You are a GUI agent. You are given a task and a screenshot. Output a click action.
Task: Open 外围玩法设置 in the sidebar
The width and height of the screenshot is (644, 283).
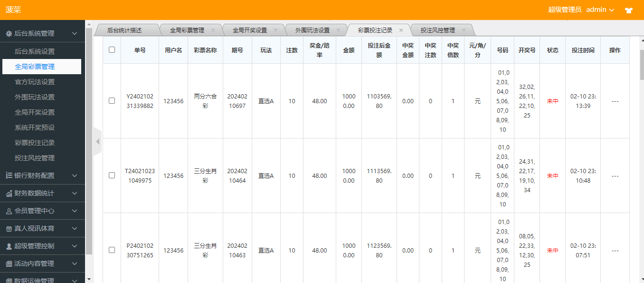point(42,97)
